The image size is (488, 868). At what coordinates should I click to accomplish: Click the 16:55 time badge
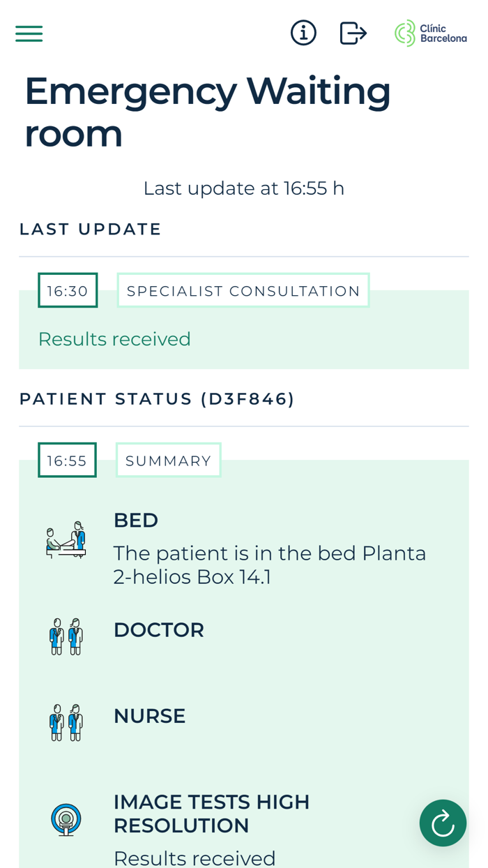tap(67, 459)
